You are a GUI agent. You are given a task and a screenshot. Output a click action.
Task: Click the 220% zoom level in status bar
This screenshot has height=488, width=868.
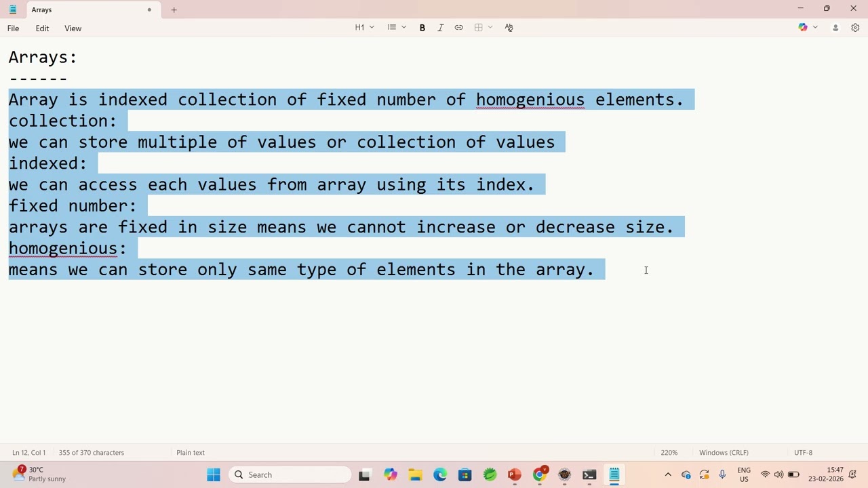[669, 453]
